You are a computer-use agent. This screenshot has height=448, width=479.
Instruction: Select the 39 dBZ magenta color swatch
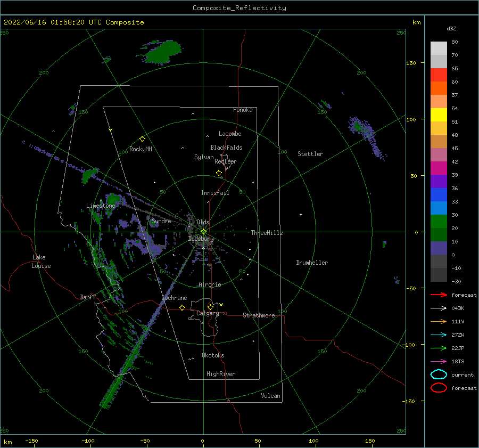[439, 168]
